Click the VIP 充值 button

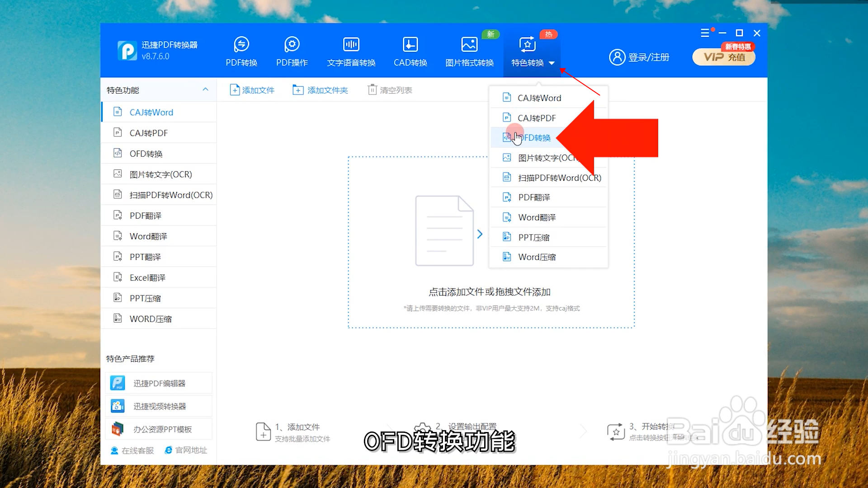(724, 57)
